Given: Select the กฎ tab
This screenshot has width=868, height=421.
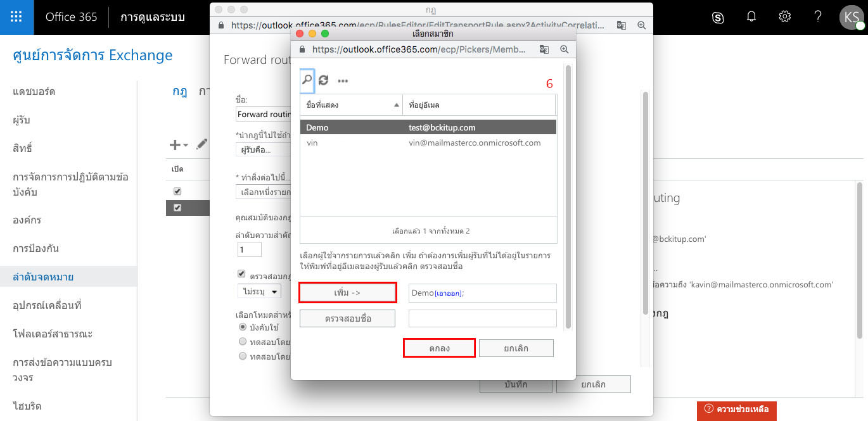Looking at the screenshot, I should pos(179,91).
